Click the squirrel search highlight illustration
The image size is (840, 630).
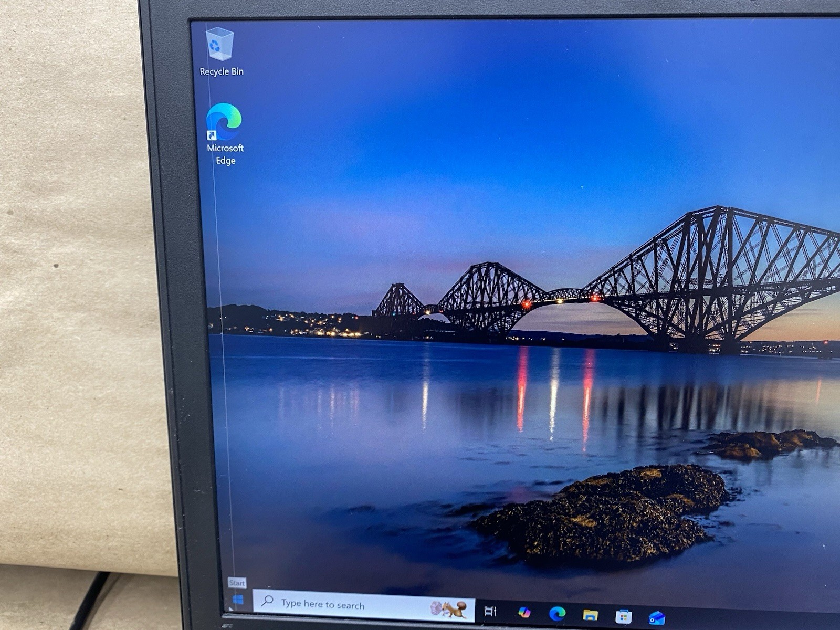tap(449, 609)
